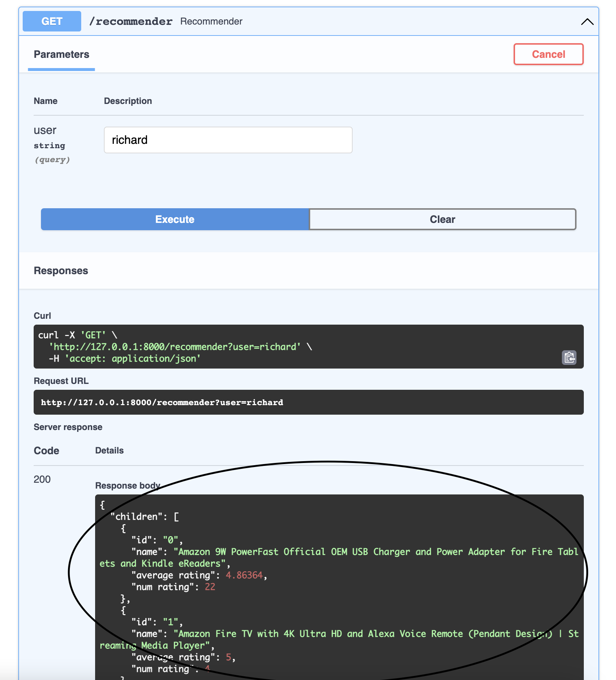Cancel the try-it-out mode
Screen dimensions: 616x680
tap(548, 54)
